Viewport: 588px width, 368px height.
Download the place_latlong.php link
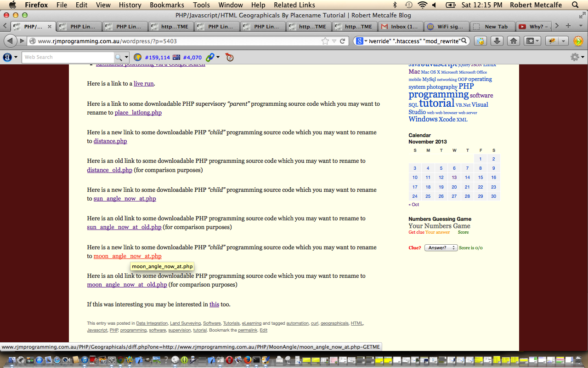(138, 112)
